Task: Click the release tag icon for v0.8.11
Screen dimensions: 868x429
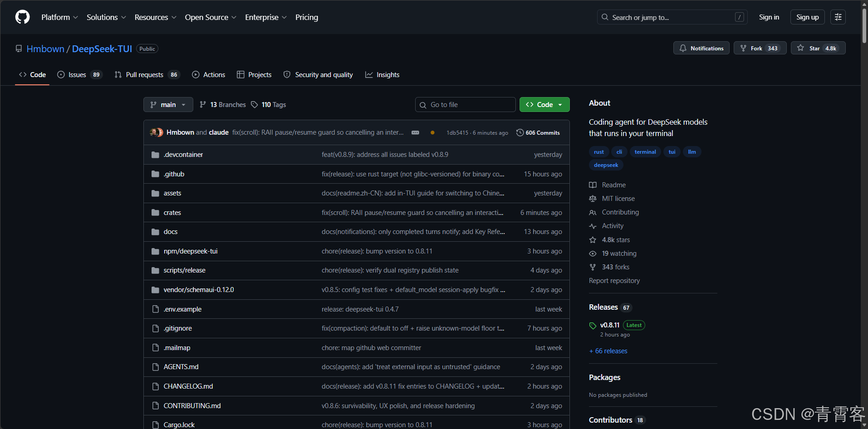Action: tap(593, 326)
